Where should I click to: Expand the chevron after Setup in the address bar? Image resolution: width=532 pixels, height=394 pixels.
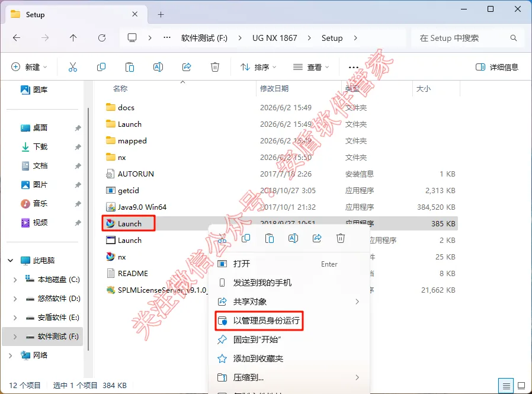pos(355,38)
